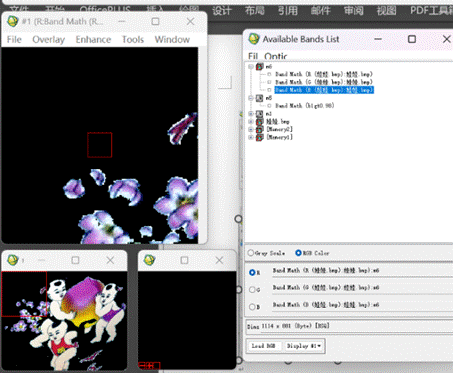
Task: Select the RGB Color radio button
Action: (298, 253)
